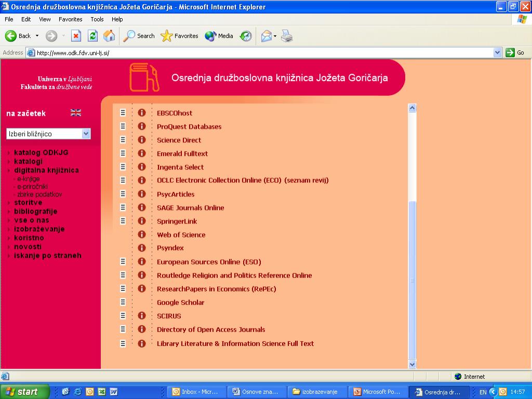Open the Back button history dropdown arrow
The height and width of the screenshot is (399, 532).
(x=37, y=36)
